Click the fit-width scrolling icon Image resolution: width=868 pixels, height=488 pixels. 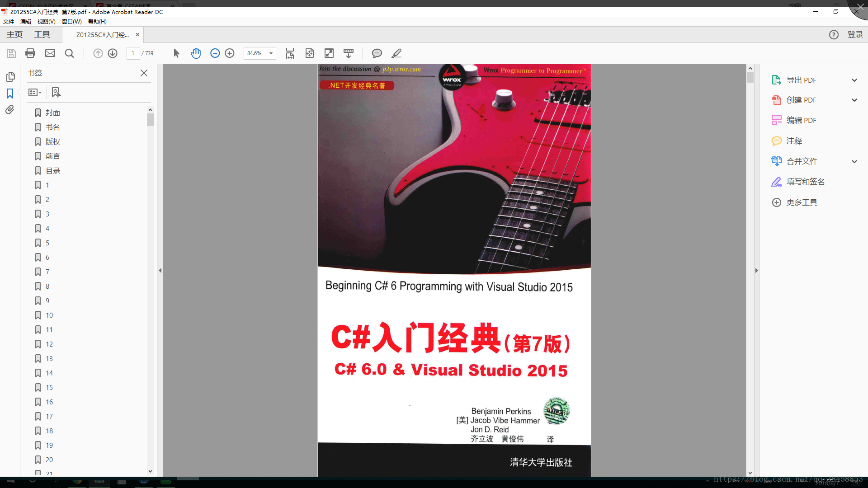tap(290, 53)
